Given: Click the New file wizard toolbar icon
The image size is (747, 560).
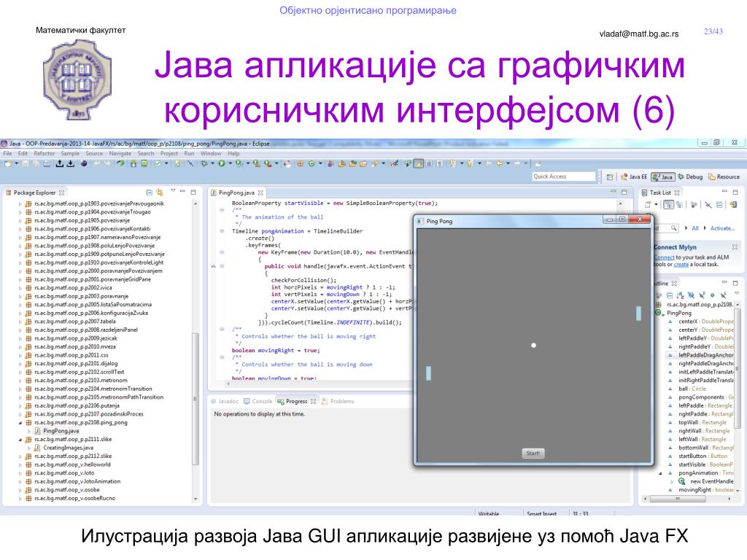Looking at the screenshot, I should point(8,164).
